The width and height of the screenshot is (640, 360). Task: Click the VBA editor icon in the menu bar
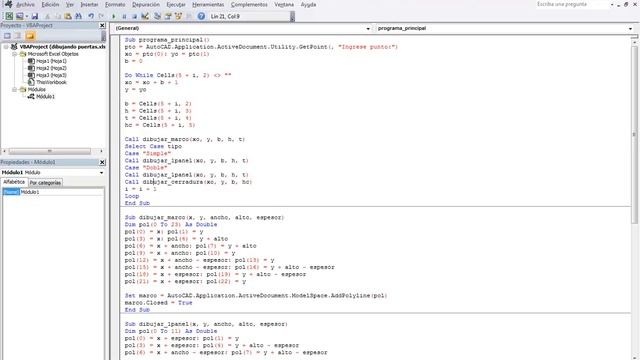[x=8, y=4]
